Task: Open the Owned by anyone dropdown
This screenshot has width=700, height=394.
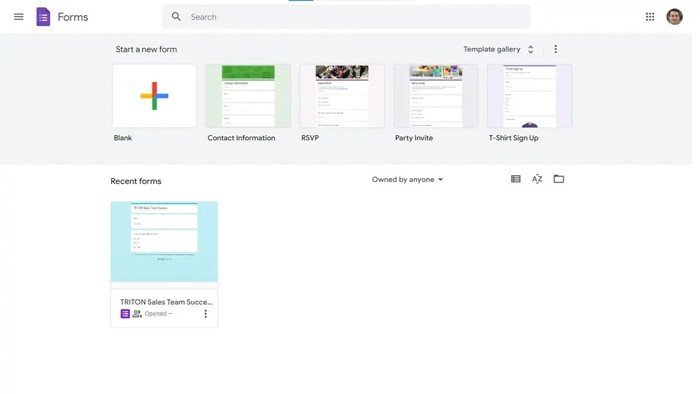Action: click(407, 179)
